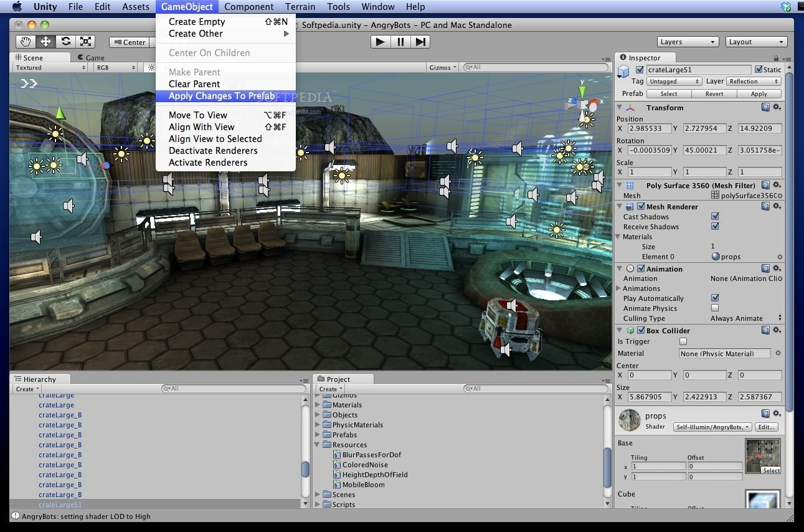This screenshot has width=804, height=532.
Task: Toggle Play Automatically checkbox
Action: (715, 298)
